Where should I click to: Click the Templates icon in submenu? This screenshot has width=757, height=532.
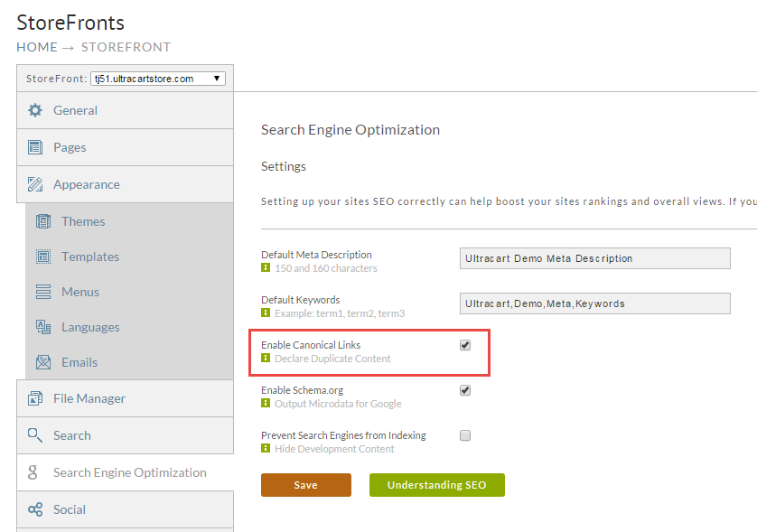click(43, 257)
